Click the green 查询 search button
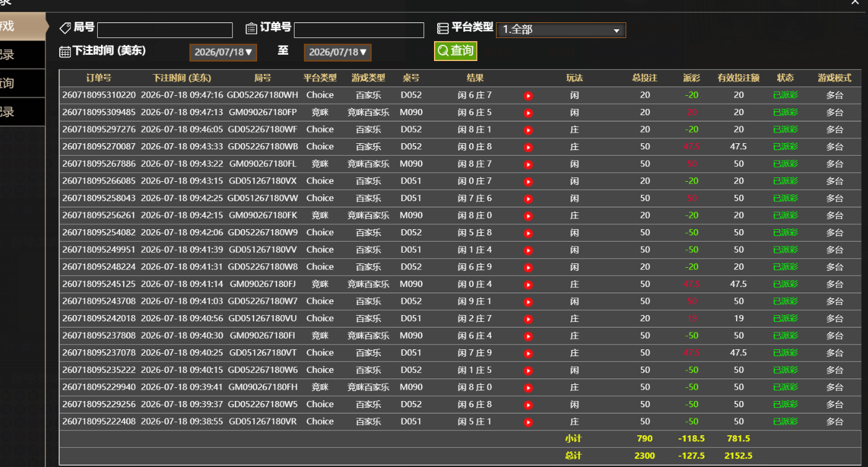 click(x=456, y=51)
